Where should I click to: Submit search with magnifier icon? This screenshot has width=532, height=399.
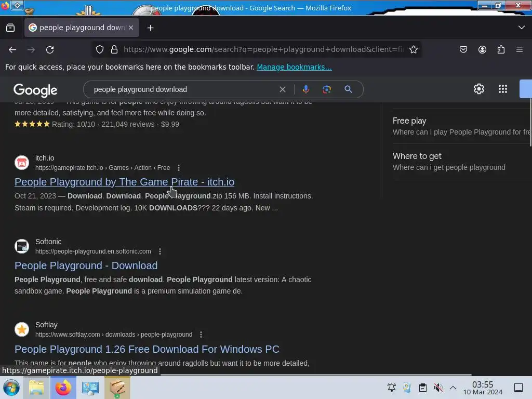348,89
